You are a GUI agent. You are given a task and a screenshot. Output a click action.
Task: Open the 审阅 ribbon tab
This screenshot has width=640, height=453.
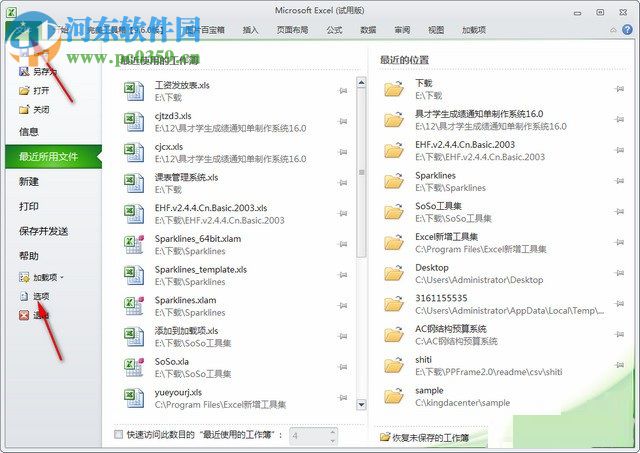click(402, 30)
